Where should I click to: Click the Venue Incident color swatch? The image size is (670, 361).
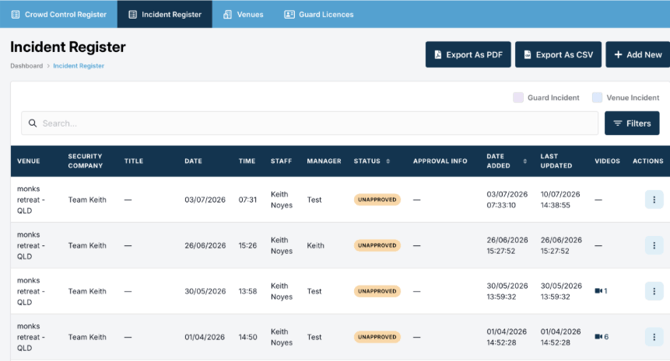tap(597, 97)
